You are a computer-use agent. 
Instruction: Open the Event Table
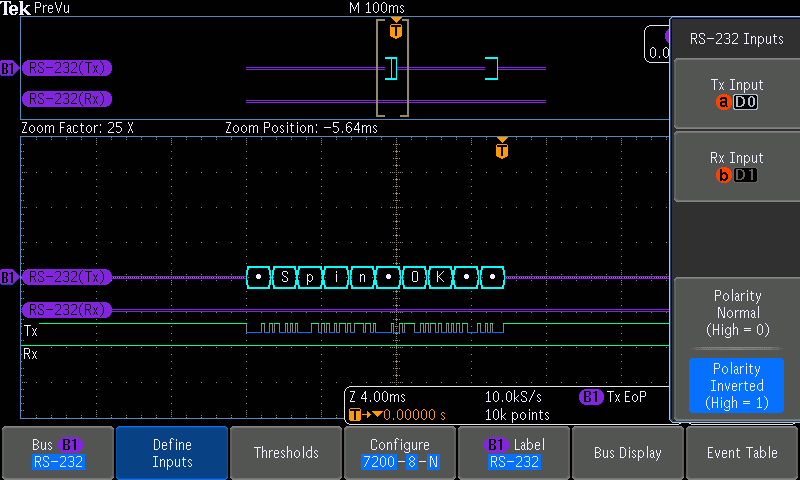click(x=742, y=453)
